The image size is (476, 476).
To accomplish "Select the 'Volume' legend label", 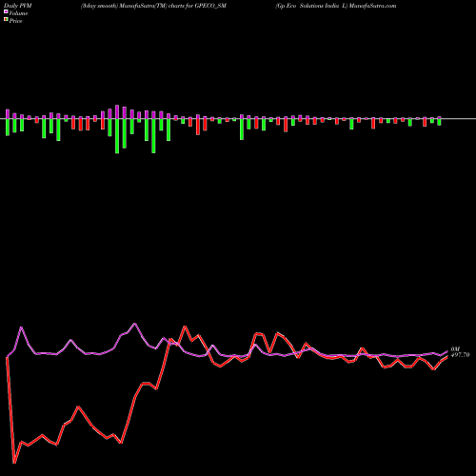I will (x=18, y=13).
